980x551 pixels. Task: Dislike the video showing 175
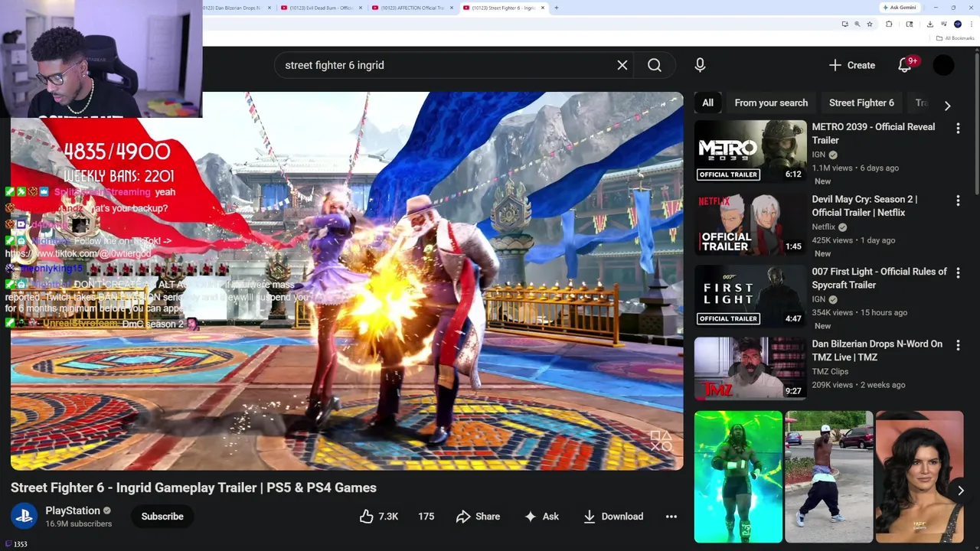pos(426,517)
